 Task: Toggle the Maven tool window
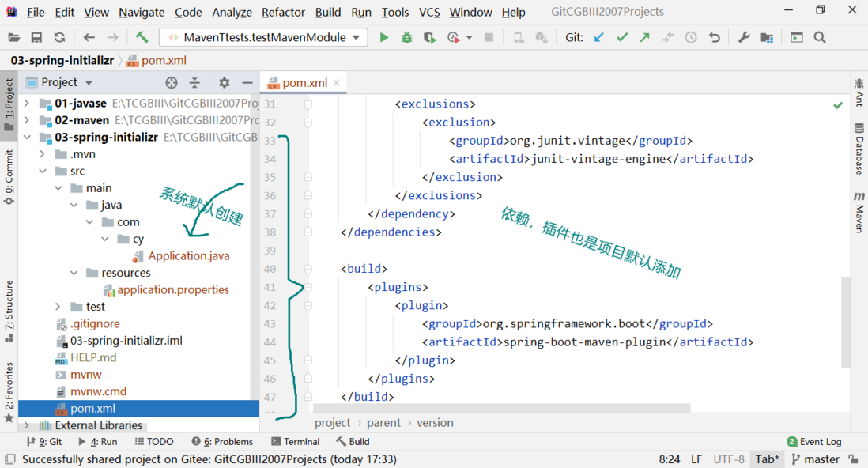click(859, 212)
